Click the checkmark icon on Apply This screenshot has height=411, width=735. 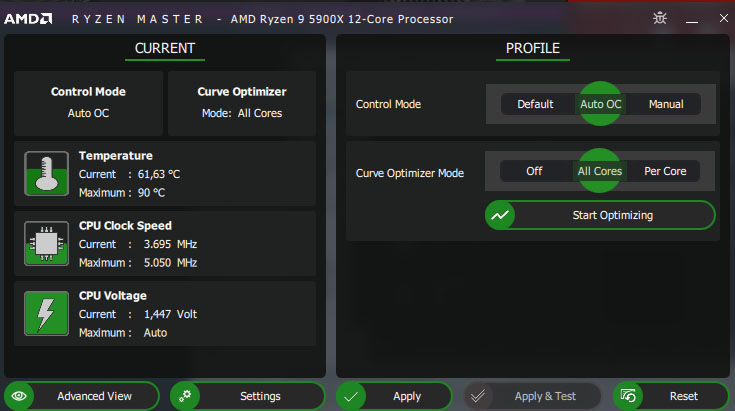pos(351,396)
